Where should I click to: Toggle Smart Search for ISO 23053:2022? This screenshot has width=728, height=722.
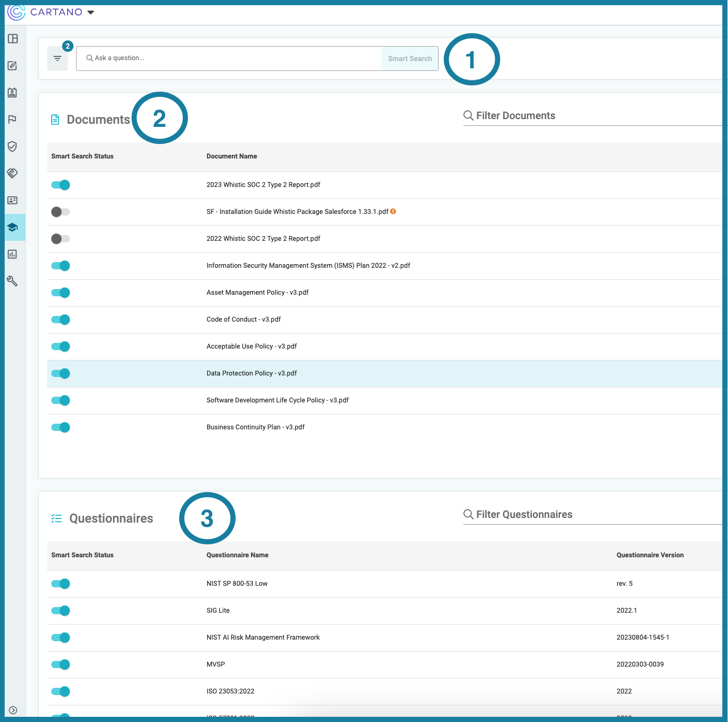pyautogui.click(x=61, y=691)
